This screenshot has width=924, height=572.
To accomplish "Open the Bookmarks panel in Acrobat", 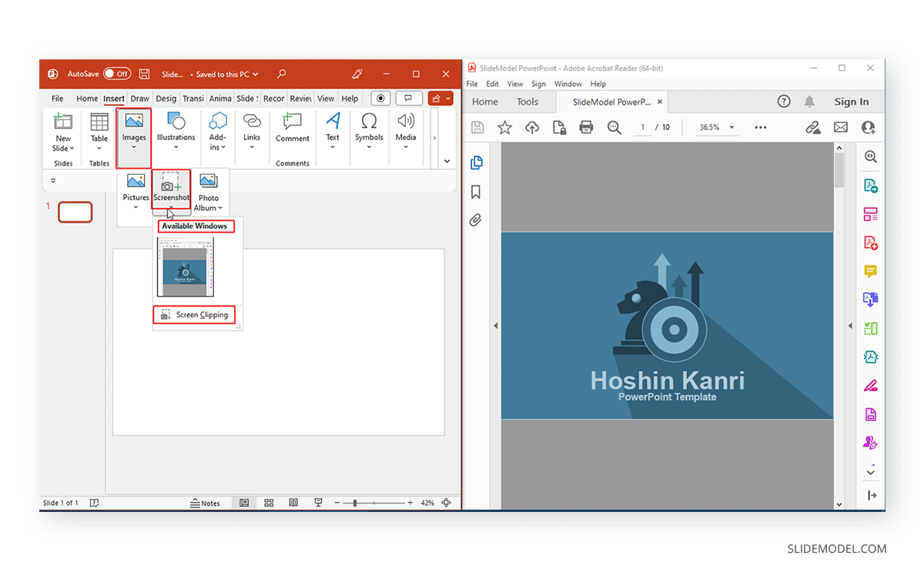I will [x=476, y=191].
